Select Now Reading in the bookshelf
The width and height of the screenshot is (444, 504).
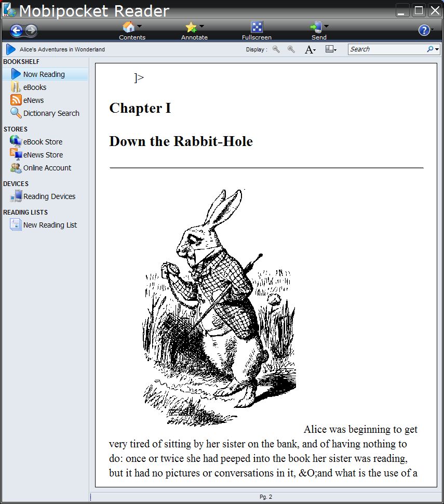[45, 74]
